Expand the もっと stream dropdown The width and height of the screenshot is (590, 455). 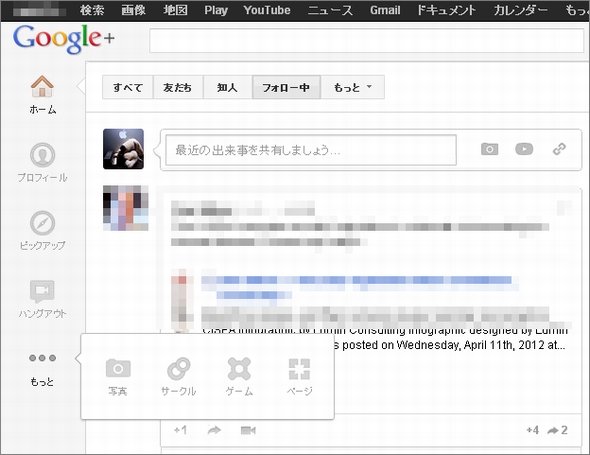(353, 87)
